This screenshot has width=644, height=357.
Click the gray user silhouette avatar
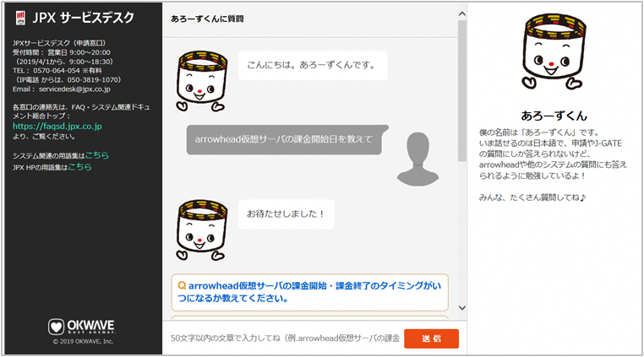point(418,159)
